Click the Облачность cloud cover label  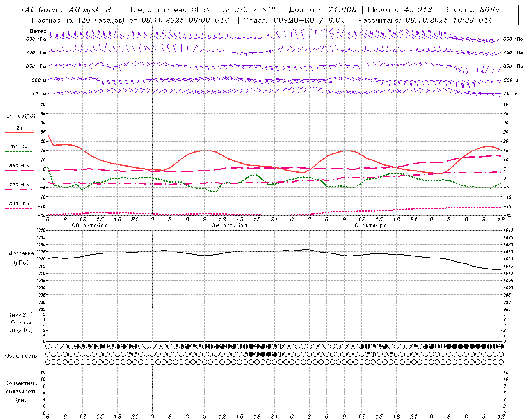pos(21,356)
